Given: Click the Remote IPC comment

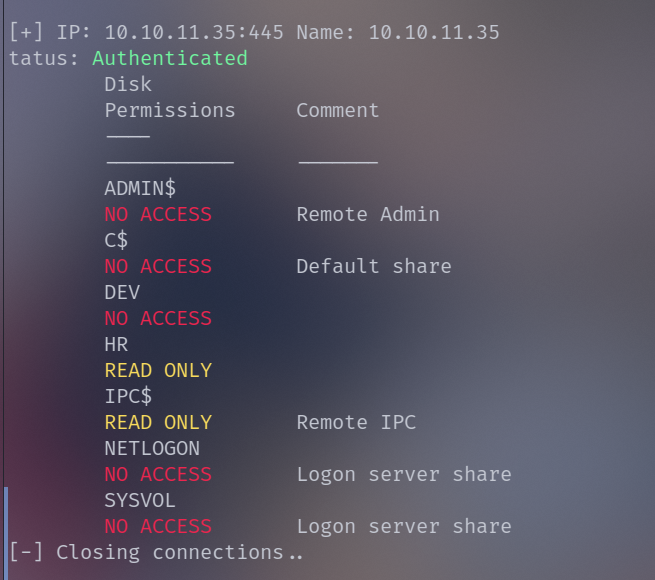Looking at the screenshot, I should click(x=356, y=422).
